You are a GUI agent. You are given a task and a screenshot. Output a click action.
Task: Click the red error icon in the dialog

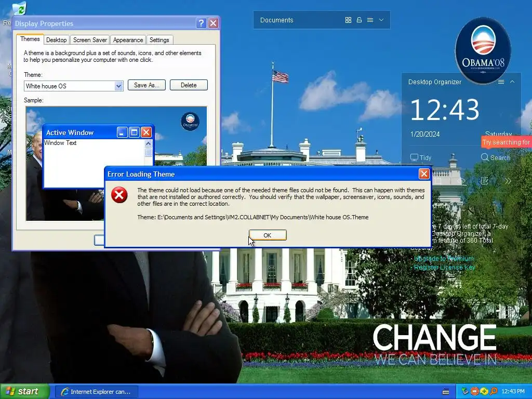(119, 195)
